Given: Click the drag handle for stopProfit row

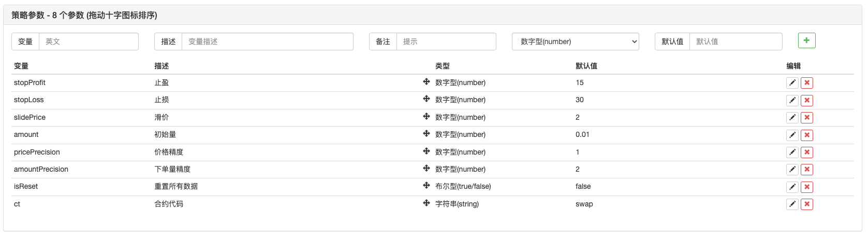Looking at the screenshot, I should pos(426,82).
